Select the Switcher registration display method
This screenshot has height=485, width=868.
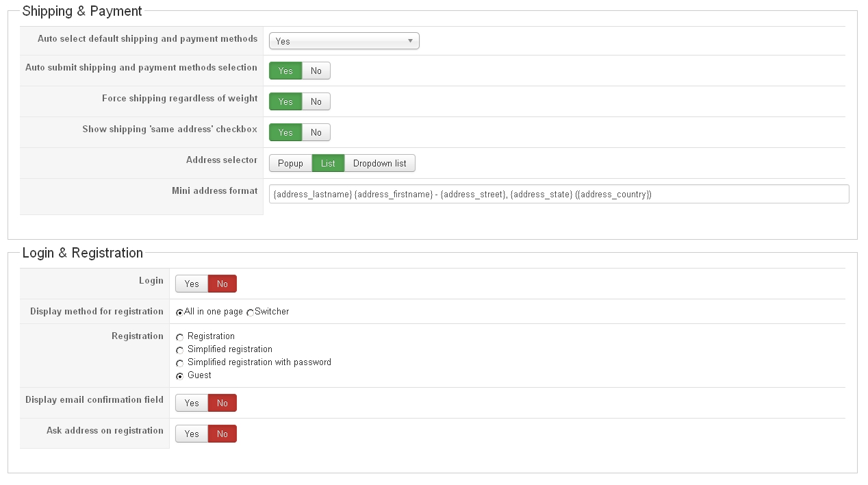click(251, 312)
